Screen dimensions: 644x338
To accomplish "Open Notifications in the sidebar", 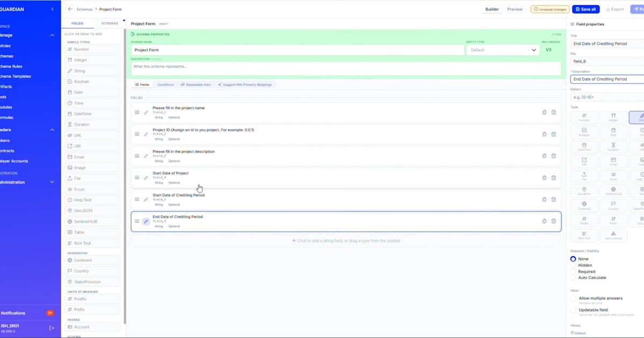I will [x=13, y=313].
